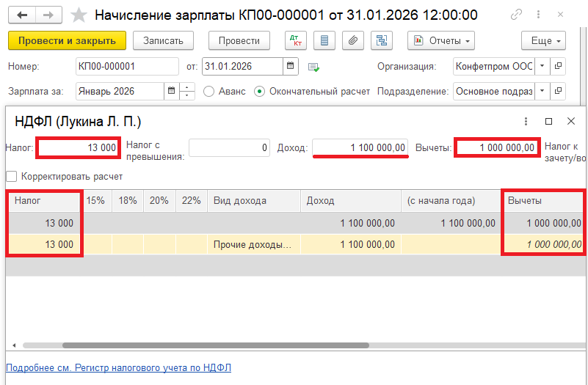Click the italic 1 000 000,00 deductions cell
Screen dimensions: 588x385
(543, 244)
